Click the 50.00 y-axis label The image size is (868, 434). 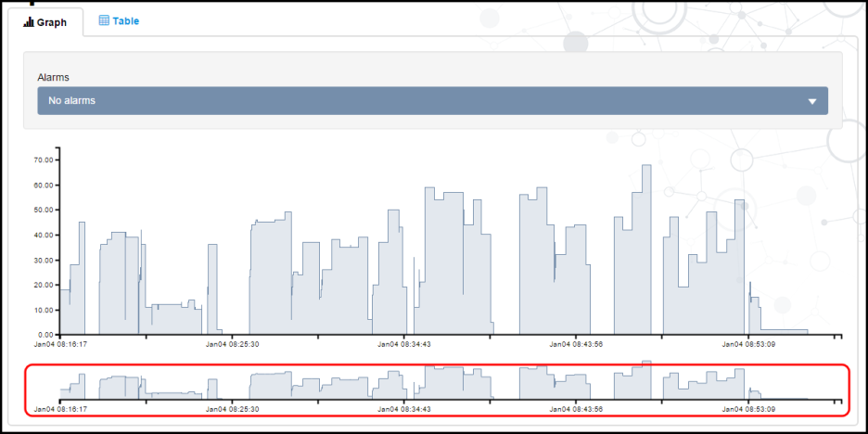[44, 210]
